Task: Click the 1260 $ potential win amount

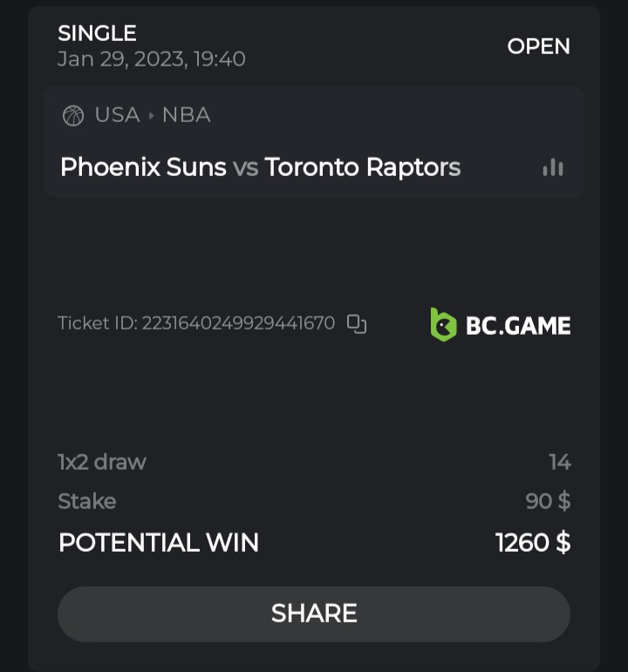Action: pyautogui.click(x=532, y=543)
